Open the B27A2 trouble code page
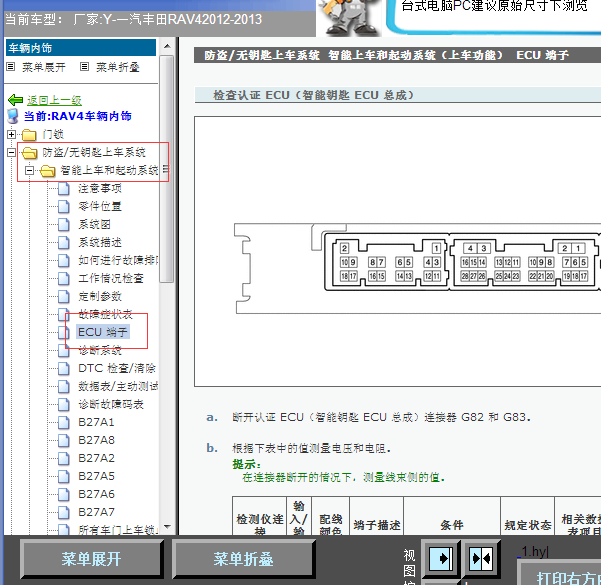This screenshot has height=585, width=601. pyautogui.click(x=96, y=458)
